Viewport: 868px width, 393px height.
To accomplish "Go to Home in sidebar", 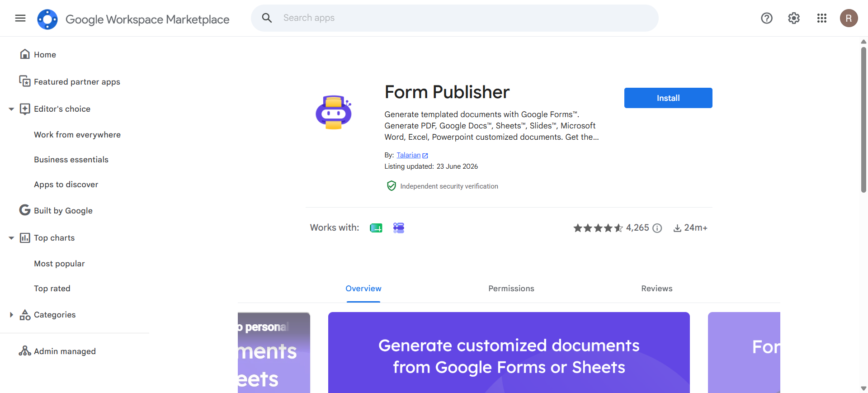I will 45,55.
